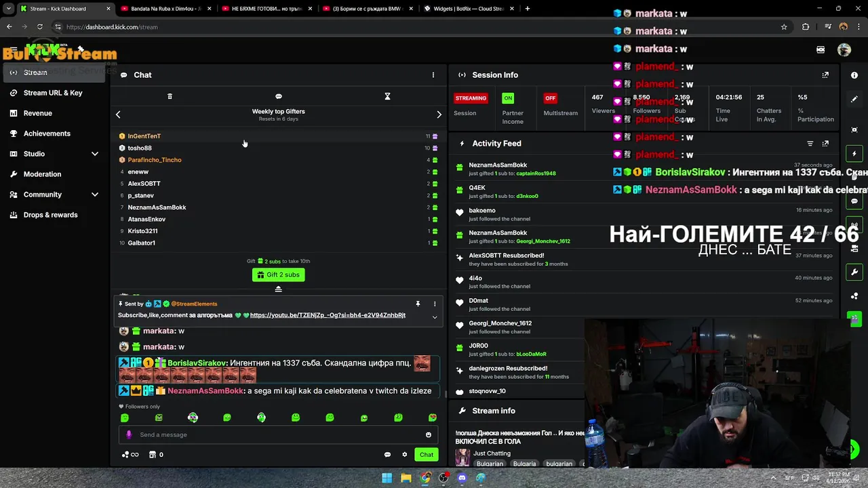Image resolution: width=868 pixels, height=488 pixels.
Task: Select tosho88 in top gifters list
Action: click(140, 148)
